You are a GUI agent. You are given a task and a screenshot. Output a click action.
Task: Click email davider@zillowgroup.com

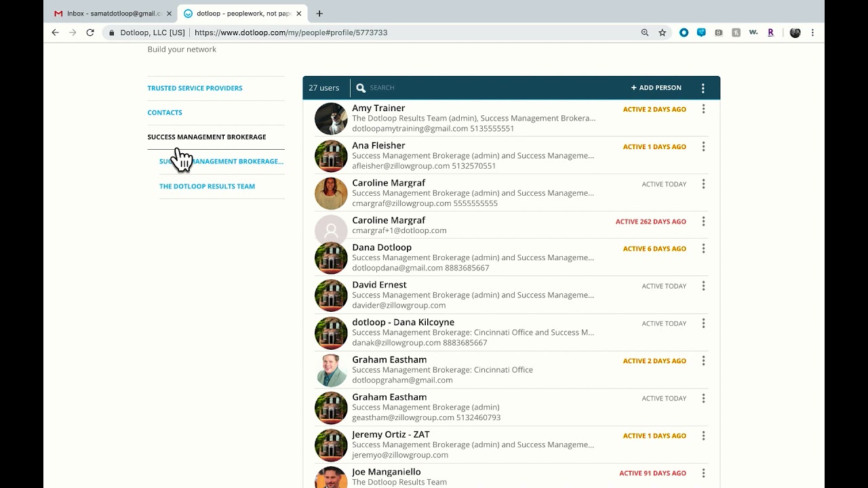399,306
